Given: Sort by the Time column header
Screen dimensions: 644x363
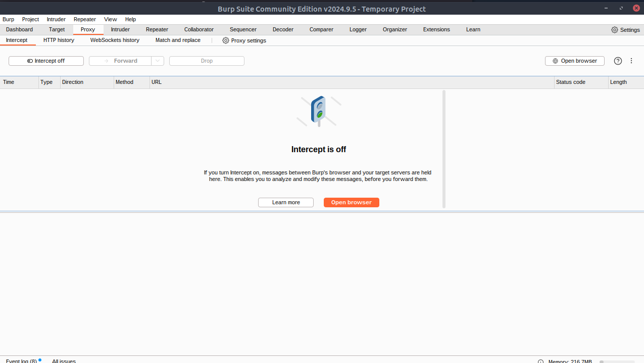Looking at the screenshot, I should [19, 82].
